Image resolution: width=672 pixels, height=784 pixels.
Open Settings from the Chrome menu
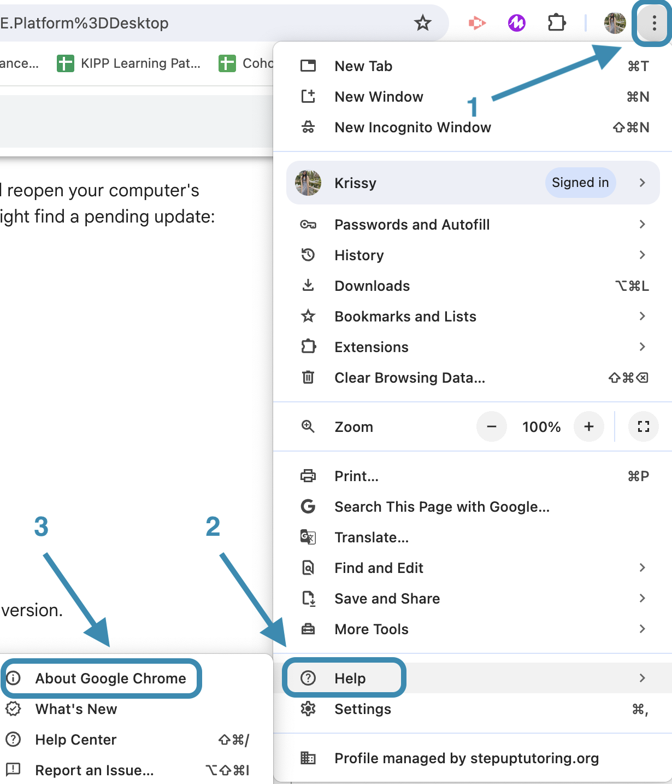click(x=363, y=709)
